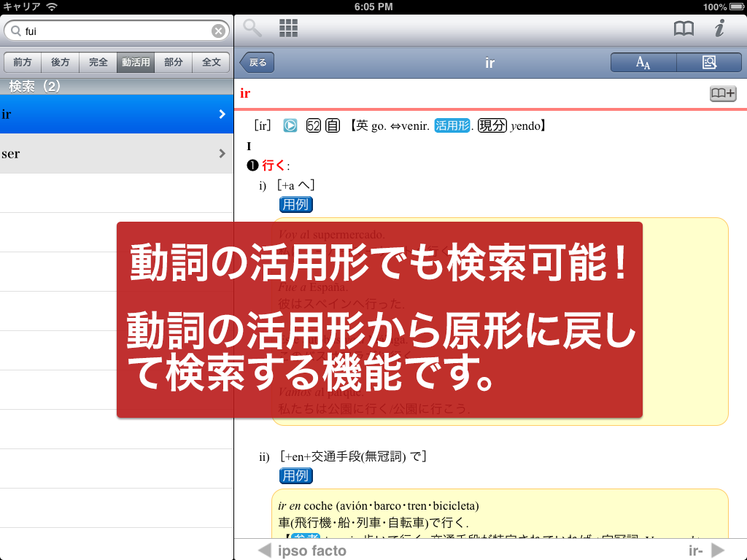The width and height of the screenshot is (747, 560).
Task: Select the 前方 prefix match mode
Action: 23,63
